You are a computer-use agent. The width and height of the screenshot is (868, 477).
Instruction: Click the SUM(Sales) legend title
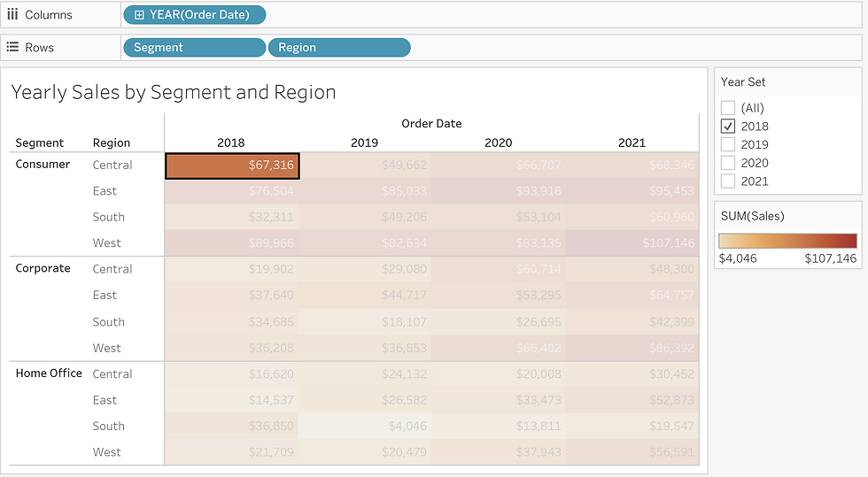752,216
